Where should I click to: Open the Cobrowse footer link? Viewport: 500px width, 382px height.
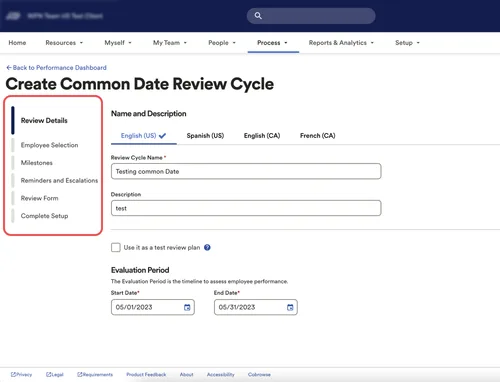tap(259, 374)
